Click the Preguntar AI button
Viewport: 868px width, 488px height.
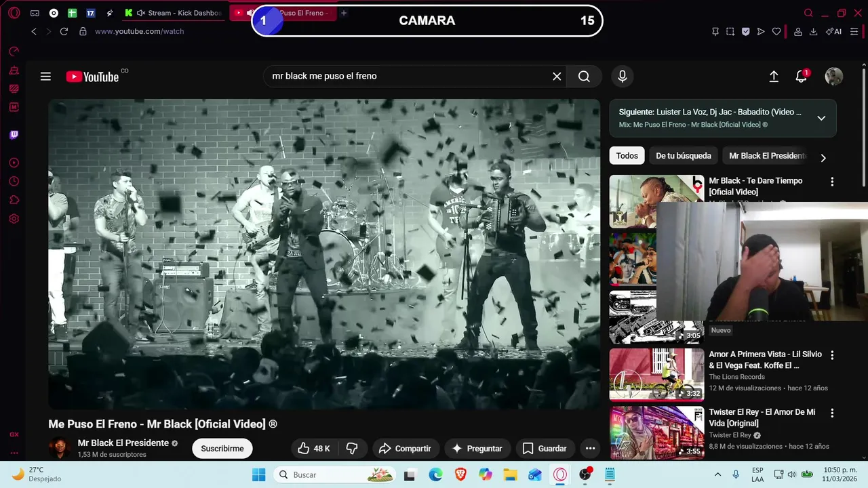tap(477, 448)
